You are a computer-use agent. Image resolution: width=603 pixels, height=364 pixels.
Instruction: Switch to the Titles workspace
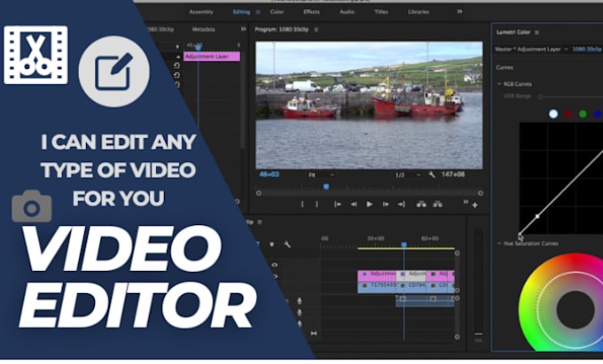pyautogui.click(x=381, y=12)
